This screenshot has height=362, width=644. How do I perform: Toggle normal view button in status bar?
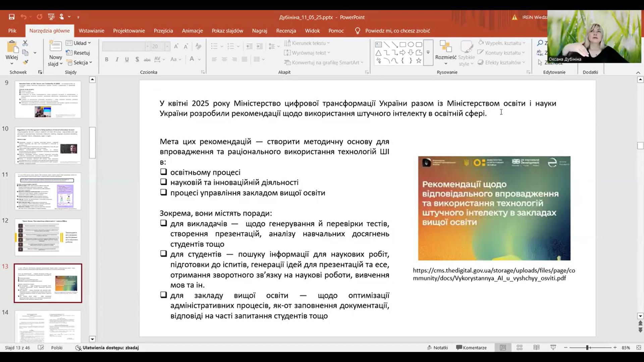point(503,348)
